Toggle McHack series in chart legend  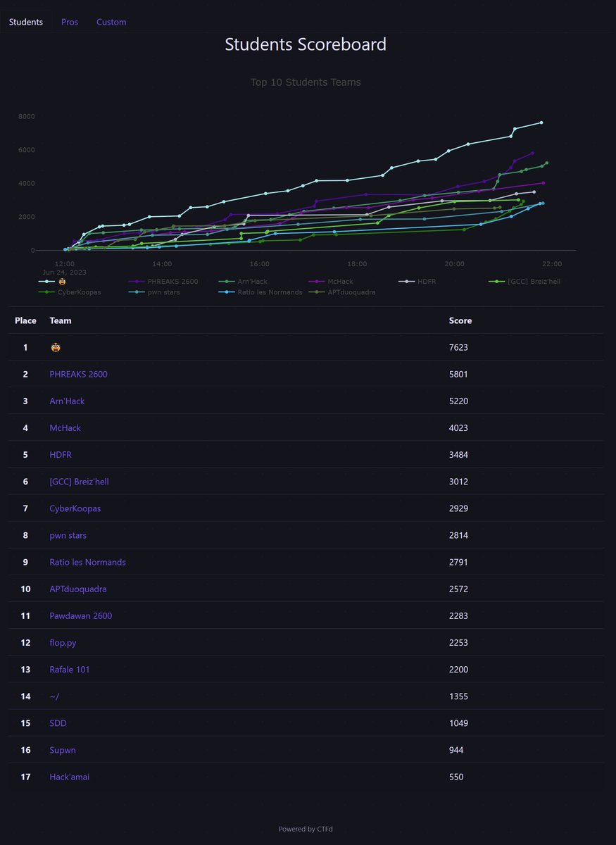[331, 282]
